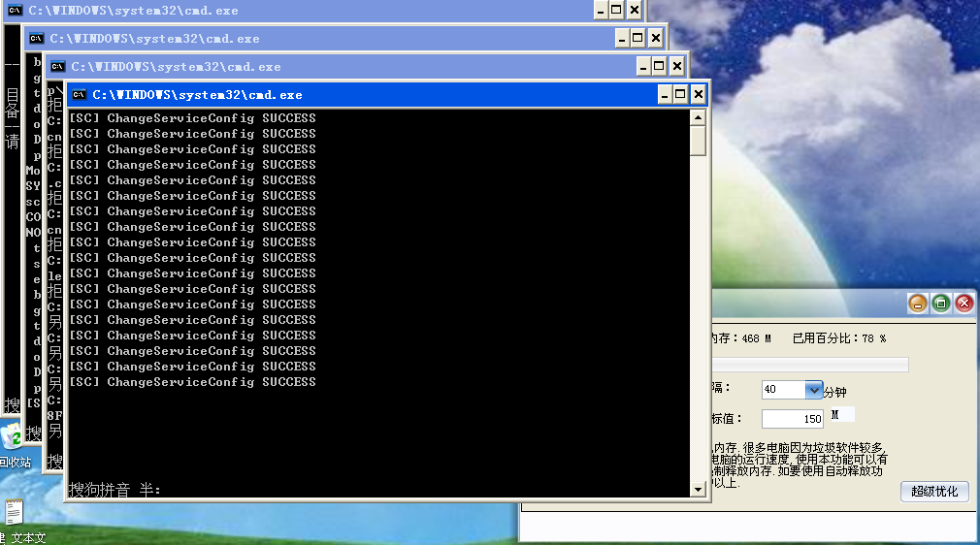Click the threshold value field showing 150
The image size is (980, 545).
click(x=793, y=419)
